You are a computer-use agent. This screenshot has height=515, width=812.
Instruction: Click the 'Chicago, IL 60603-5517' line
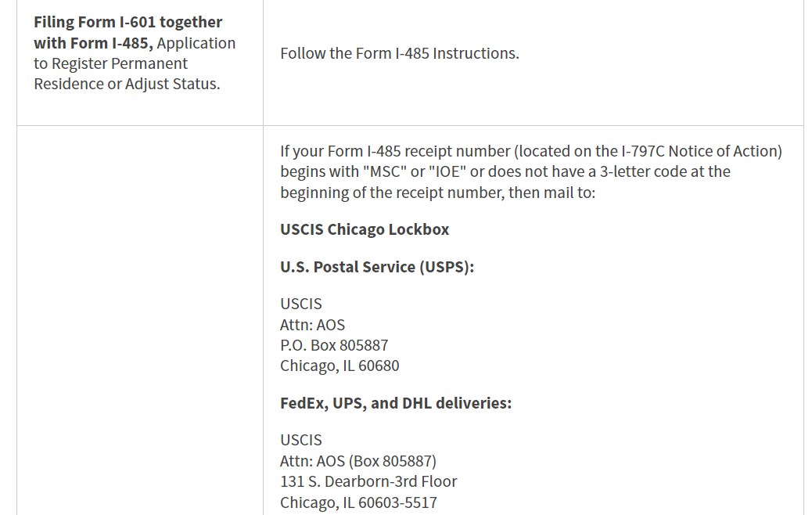358,502
